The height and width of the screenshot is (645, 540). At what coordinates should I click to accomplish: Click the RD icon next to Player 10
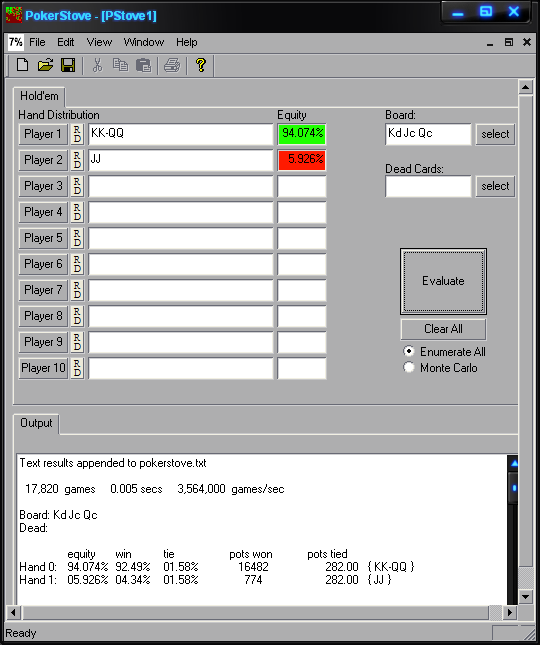point(77,368)
